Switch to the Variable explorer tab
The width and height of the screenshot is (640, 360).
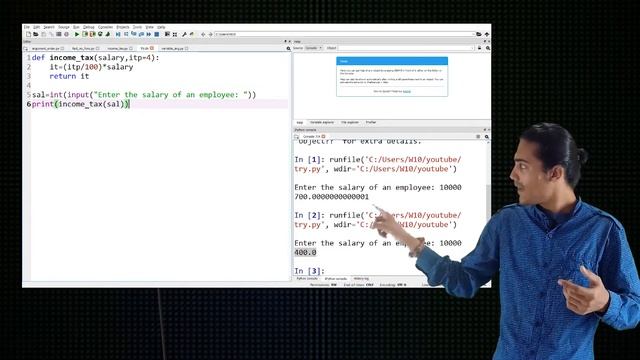click(322, 122)
